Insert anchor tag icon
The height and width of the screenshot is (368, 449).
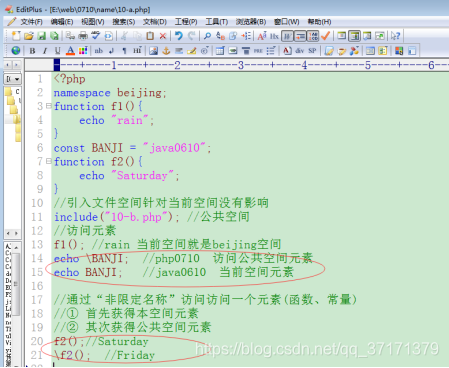[x=166, y=51]
